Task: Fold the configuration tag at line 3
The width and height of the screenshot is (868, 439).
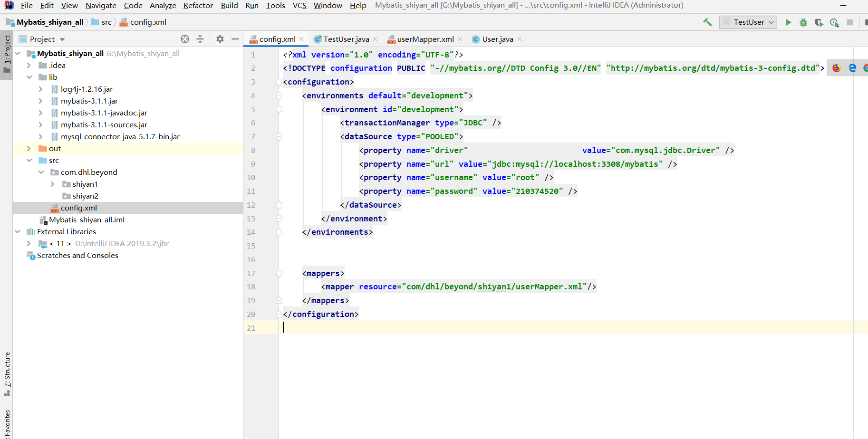Action: [x=279, y=82]
